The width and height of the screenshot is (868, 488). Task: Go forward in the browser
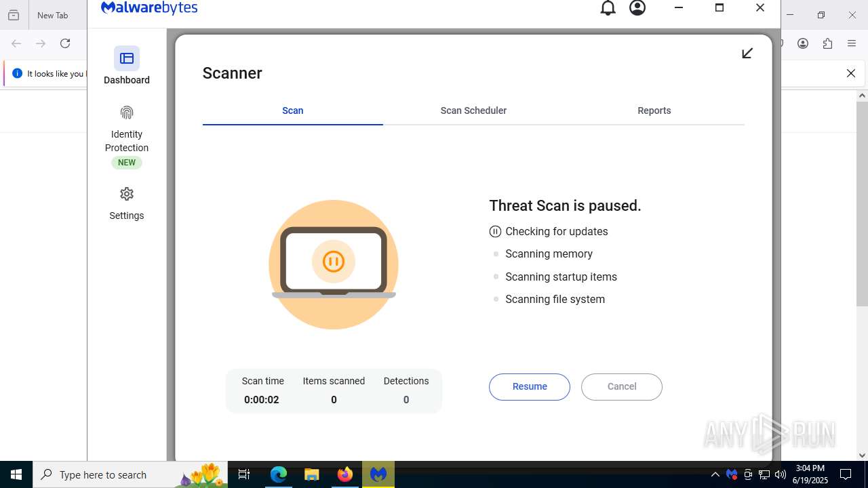click(x=41, y=43)
